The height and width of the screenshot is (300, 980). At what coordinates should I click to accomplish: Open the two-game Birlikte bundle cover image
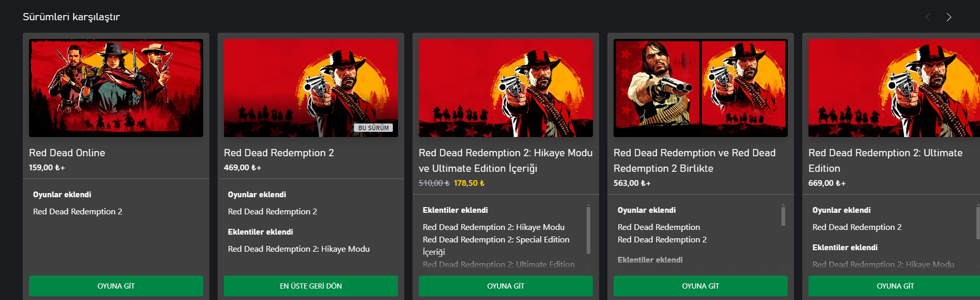point(701,88)
